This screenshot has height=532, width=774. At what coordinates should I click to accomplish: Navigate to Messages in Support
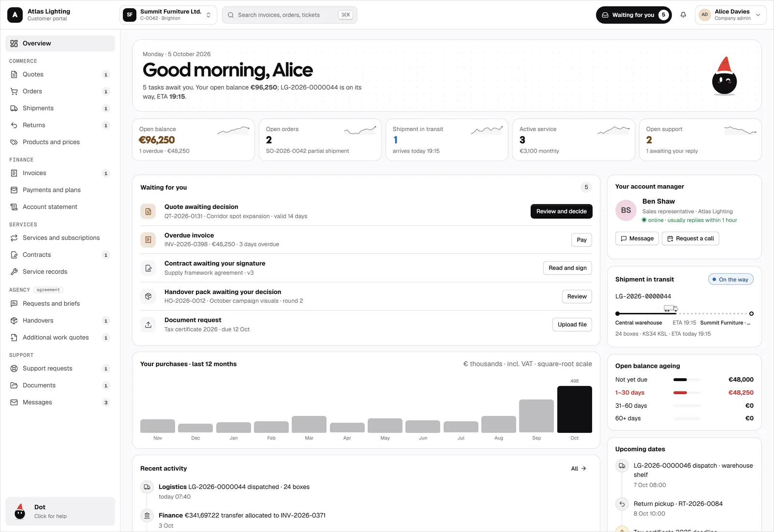coord(60,402)
